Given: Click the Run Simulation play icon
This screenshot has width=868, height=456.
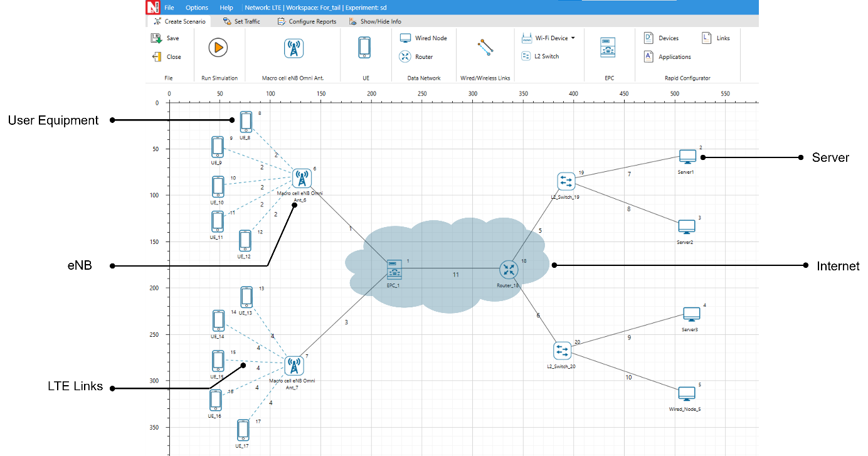Looking at the screenshot, I should click(x=218, y=48).
